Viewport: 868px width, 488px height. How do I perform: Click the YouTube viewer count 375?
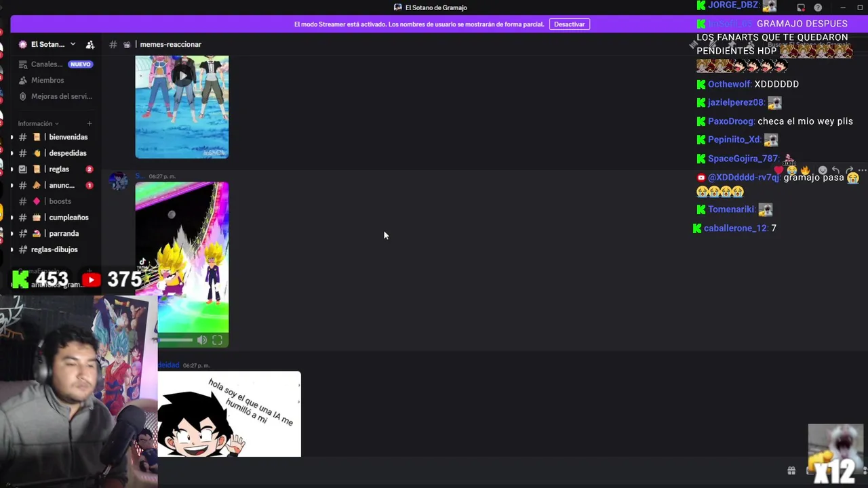pyautogui.click(x=124, y=279)
